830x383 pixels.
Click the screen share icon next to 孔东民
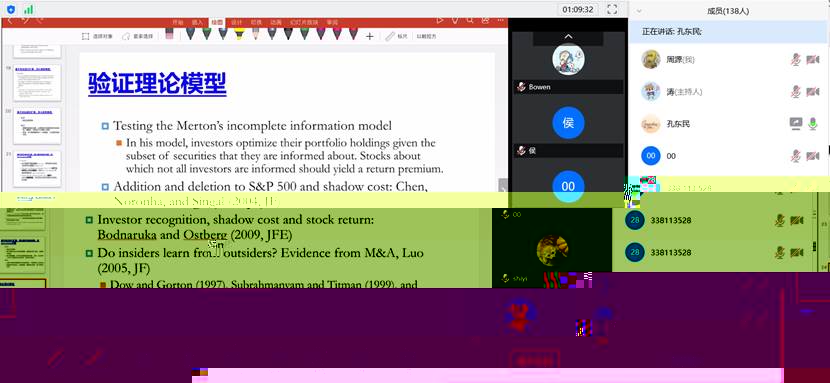tap(796, 124)
